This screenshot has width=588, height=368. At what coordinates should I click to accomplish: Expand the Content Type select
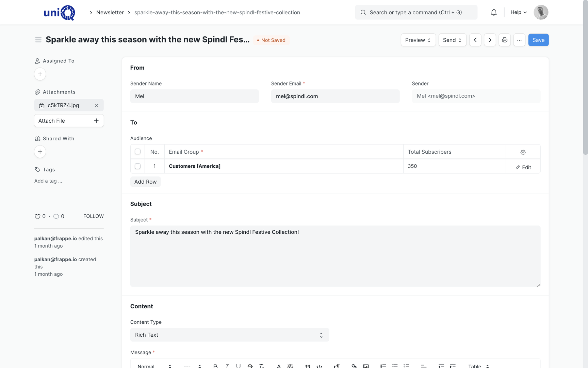(230, 335)
